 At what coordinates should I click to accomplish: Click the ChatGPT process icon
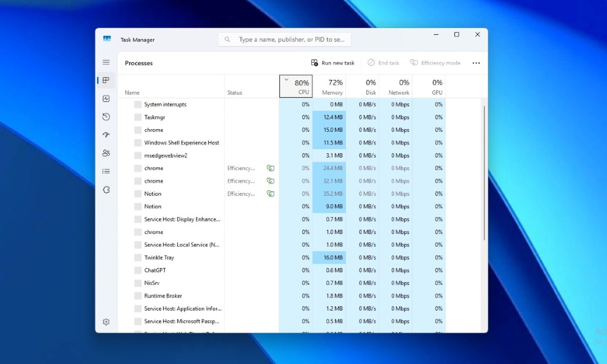click(x=138, y=270)
